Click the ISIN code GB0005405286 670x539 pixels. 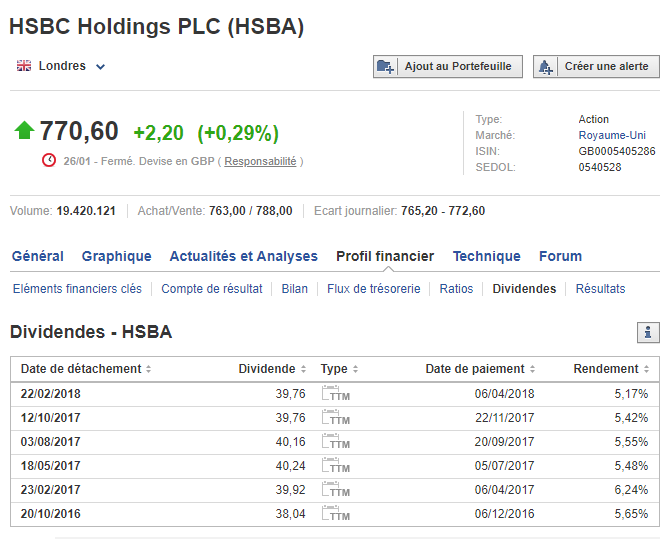(x=617, y=151)
